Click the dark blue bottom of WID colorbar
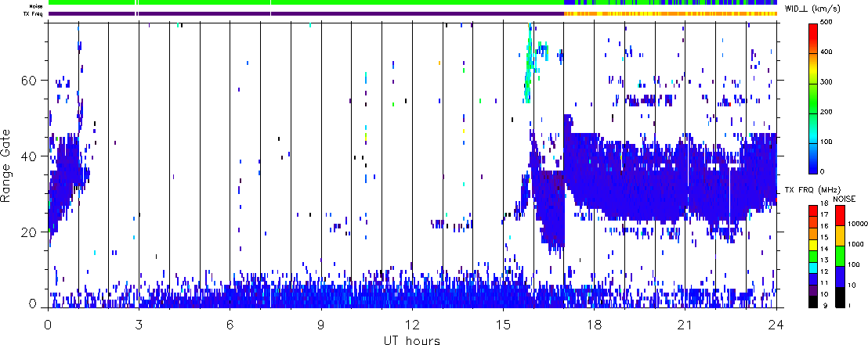 pos(812,159)
